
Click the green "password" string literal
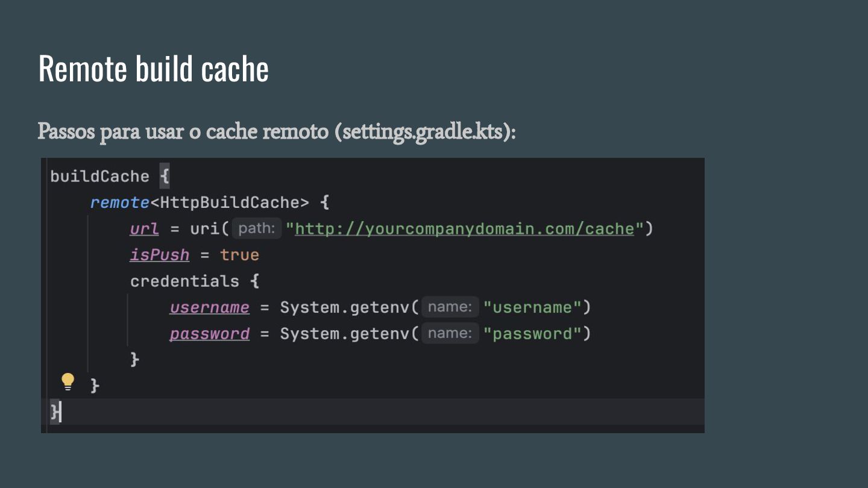tap(531, 333)
